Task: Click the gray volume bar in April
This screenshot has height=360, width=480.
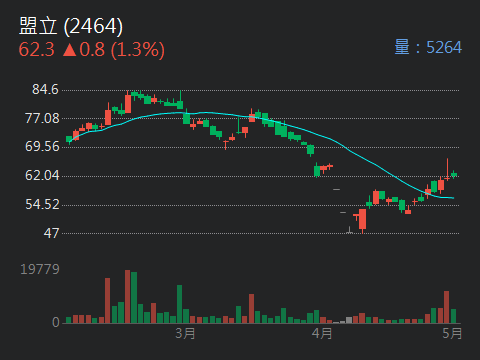Action: 349,320
